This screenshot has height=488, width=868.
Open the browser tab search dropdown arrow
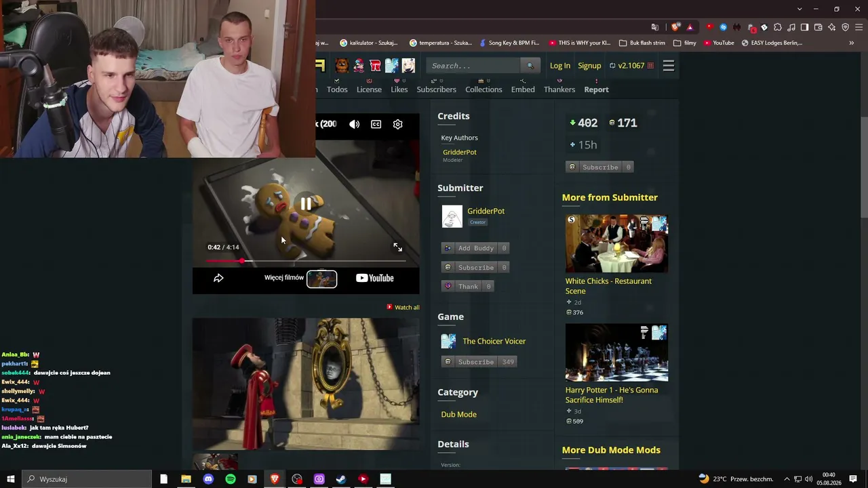(x=800, y=9)
